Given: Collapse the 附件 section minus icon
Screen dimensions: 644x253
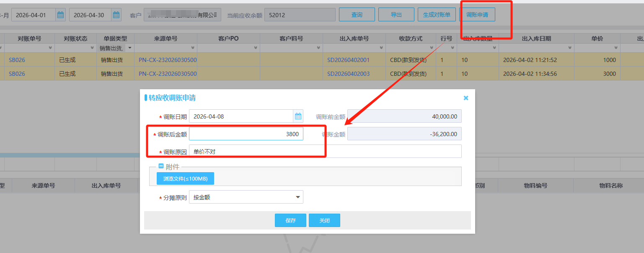Looking at the screenshot, I should coord(161,166).
